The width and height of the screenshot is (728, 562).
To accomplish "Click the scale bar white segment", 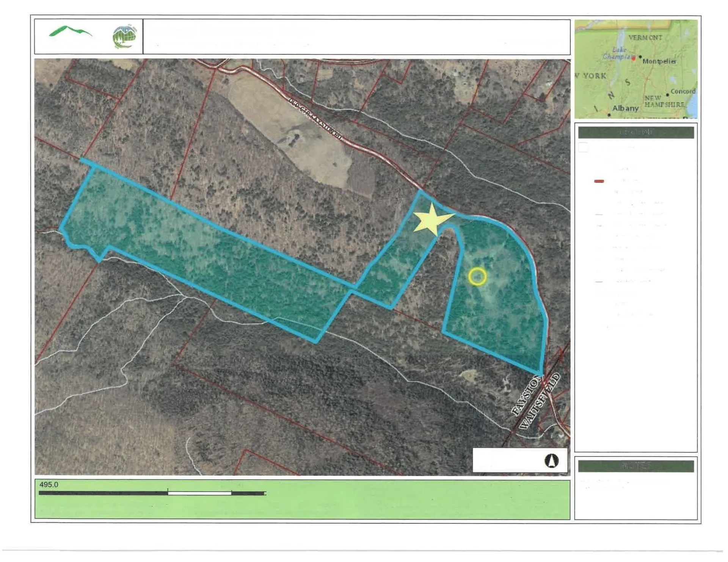I will [199, 493].
